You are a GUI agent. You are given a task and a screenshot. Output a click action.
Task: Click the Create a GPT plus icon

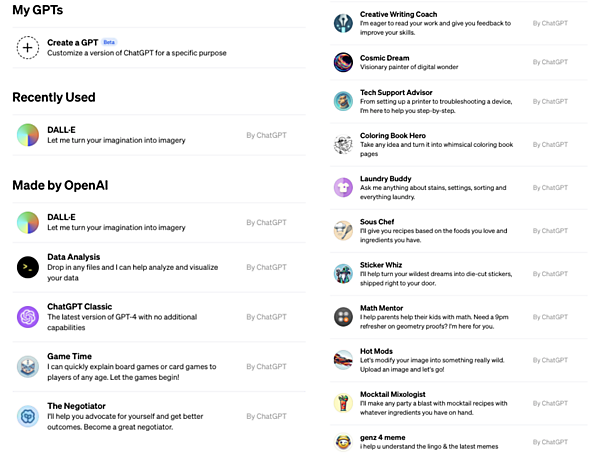28,47
